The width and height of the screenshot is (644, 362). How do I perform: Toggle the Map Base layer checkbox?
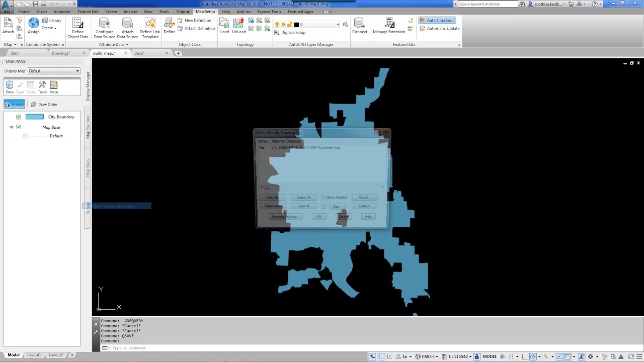pyautogui.click(x=19, y=127)
